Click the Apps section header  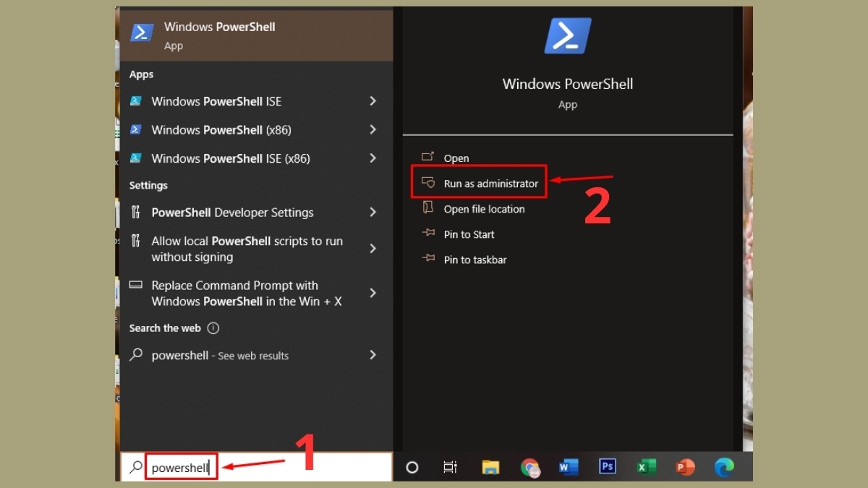[141, 74]
